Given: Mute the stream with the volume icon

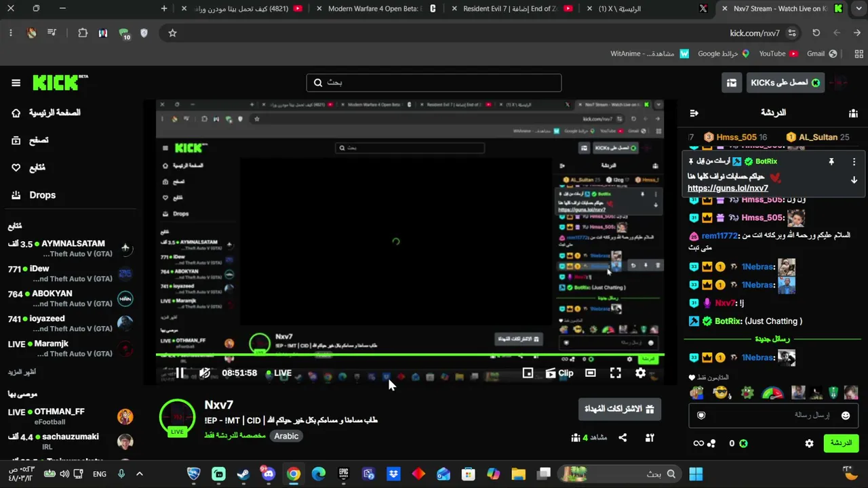Looking at the screenshot, I should pos(204,373).
